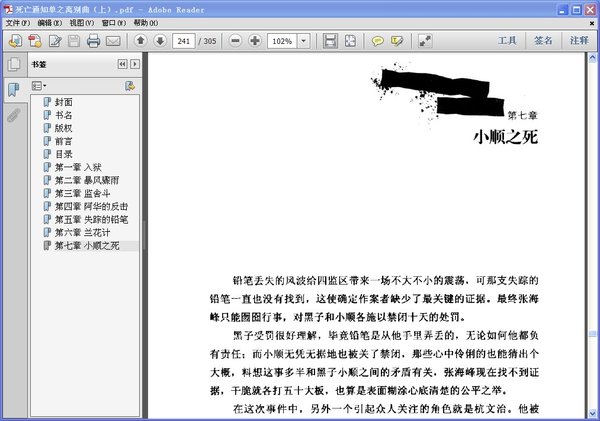Zoom out with the minus button
This screenshot has width=600, height=421.
pos(235,41)
